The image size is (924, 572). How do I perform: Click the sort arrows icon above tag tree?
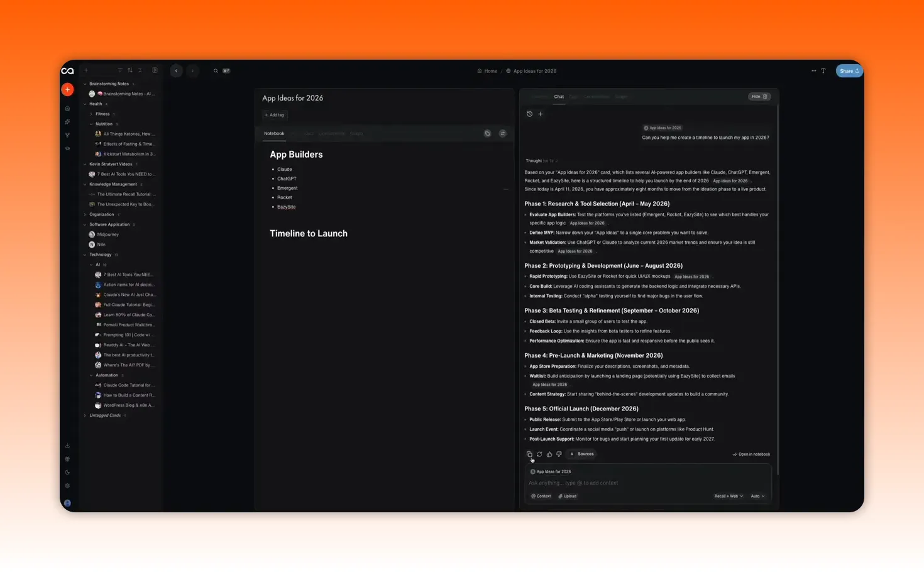pyautogui.click(x=130, y=70)
